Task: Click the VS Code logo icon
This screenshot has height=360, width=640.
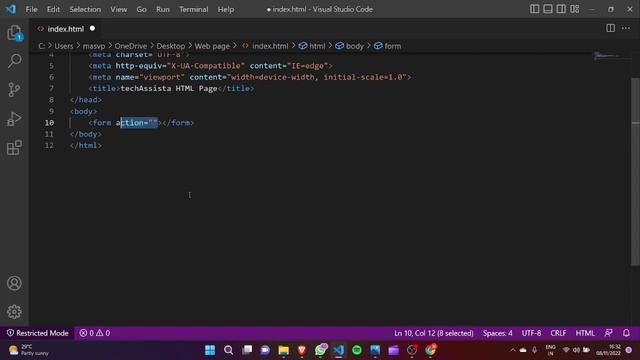Action: click(x=11, y=9)
